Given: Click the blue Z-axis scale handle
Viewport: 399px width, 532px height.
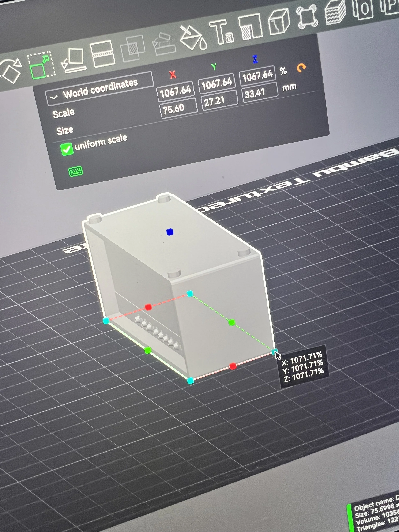Looking at the screenshot, I should pos(170,232).
